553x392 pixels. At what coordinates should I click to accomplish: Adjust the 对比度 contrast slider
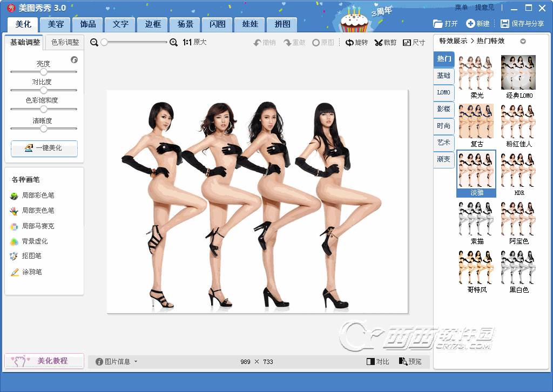(43, 90)
